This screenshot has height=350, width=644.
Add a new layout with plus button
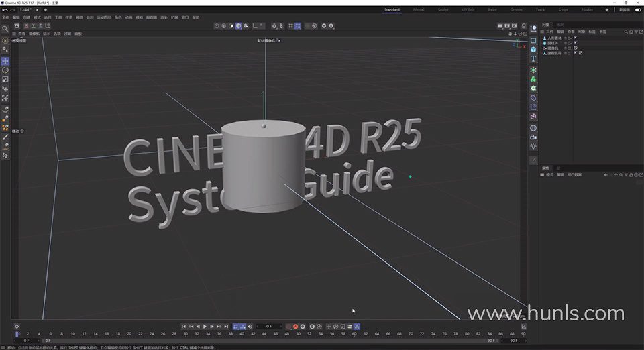pyautogui.click(x=606, y=10)
